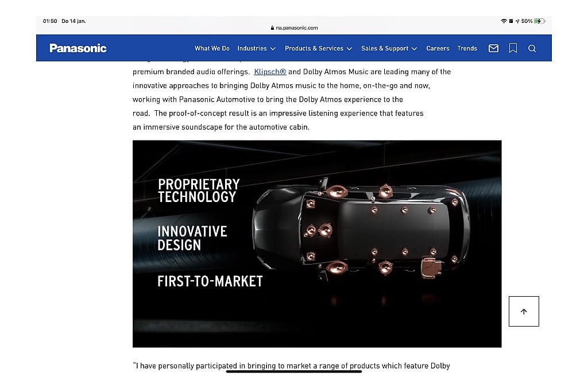Click the bookmark icon in header

click(x=513, y=48)
